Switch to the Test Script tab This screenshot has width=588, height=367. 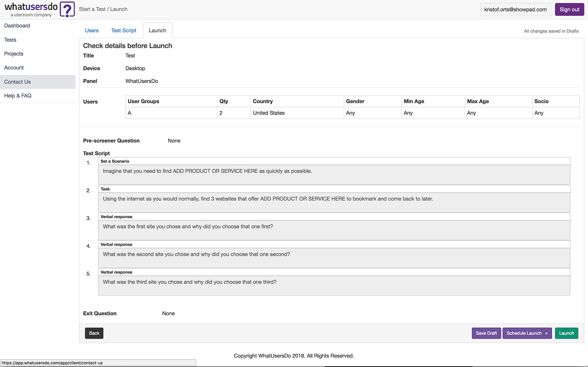[123, 31]
